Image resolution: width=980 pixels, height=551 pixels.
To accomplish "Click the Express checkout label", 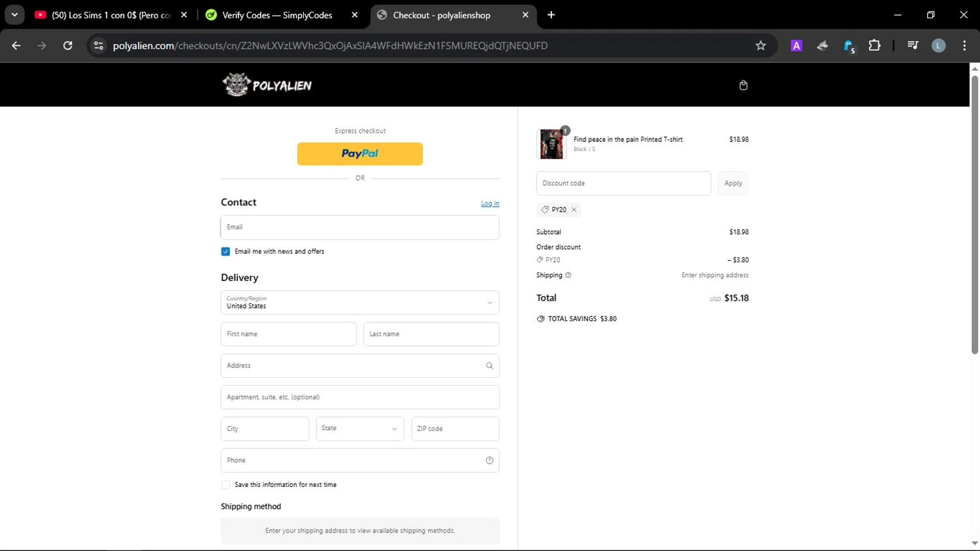I will [360, 131].
